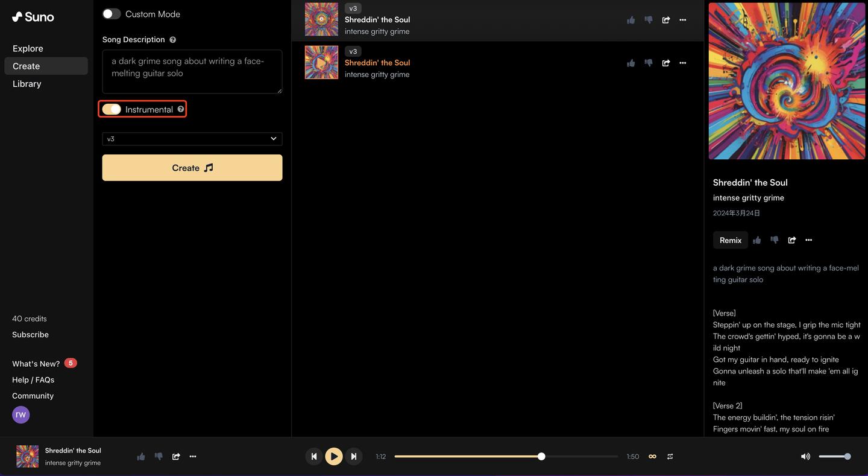Thumbs down next to the Remix button
This screenshot has width=868, height=476.
(775, 240)
